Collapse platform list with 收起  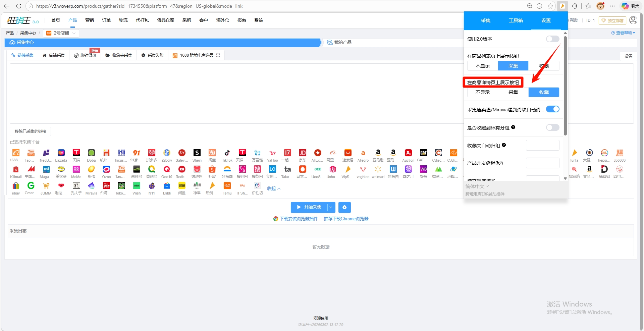pyautogui.click(x=274, y=188)
